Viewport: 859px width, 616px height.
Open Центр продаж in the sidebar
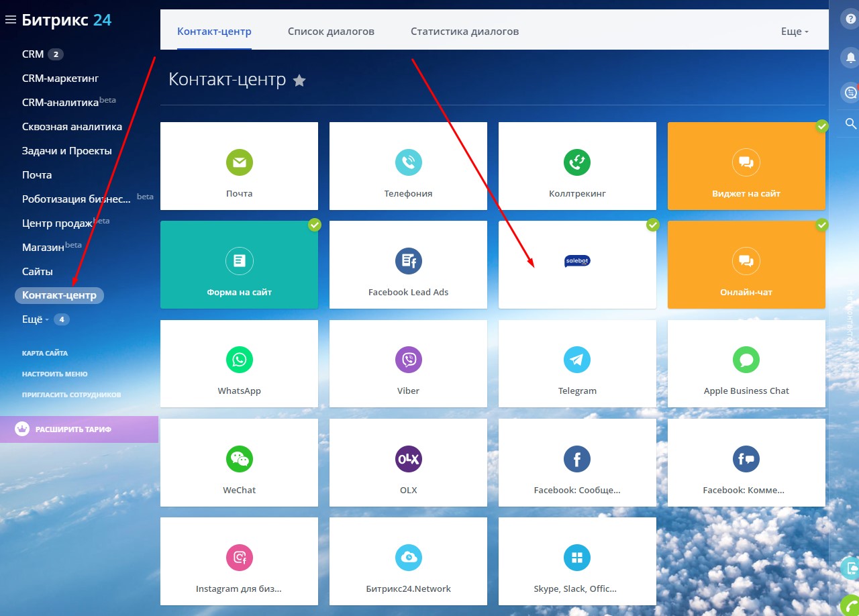coord(57,223)
